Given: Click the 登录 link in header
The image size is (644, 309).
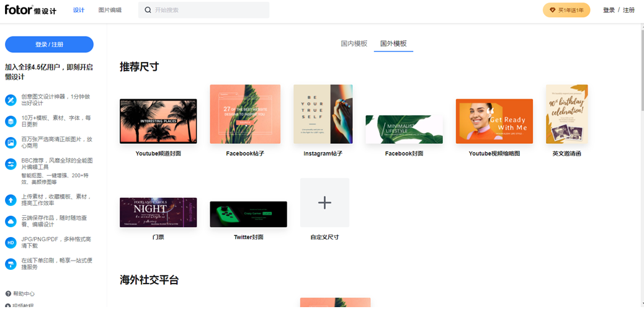Looking at the screenshot, I should click(609, 11).
